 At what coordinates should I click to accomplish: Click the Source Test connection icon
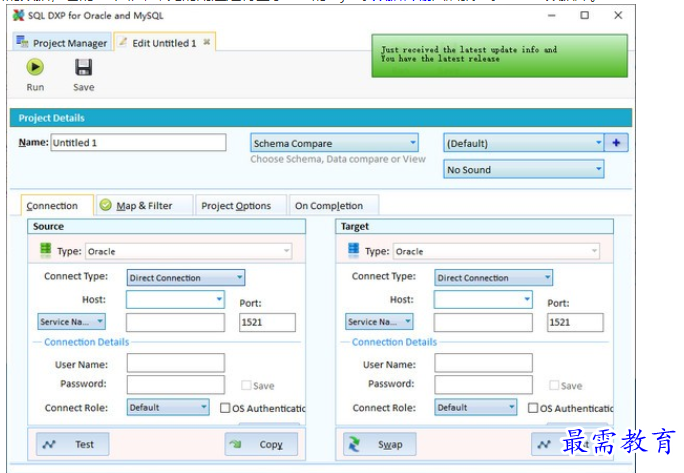click(x=49, y=444)
